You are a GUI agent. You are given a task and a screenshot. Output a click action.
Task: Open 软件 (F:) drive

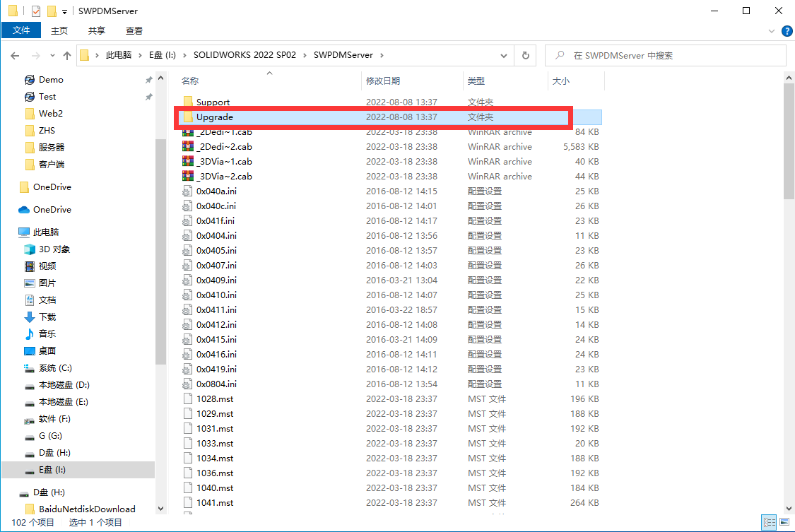pos(54,419)
